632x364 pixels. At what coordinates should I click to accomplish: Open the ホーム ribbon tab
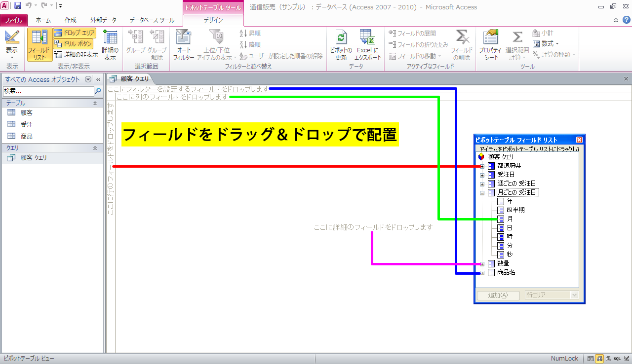(x=43, y=20)
